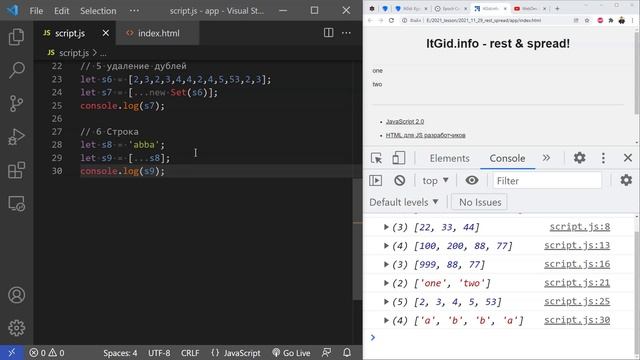Open source link script.js:8
The image size is (640, 360).
coord(580,227)
